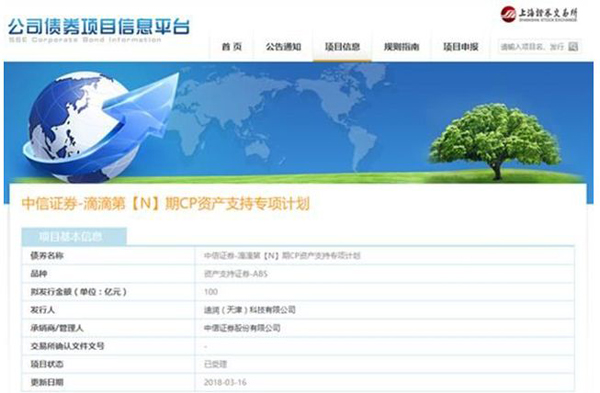Image resolution: width=600 pixels, height=393 pixels.
Task: Click the update date 2018-03-16
Action: click(225, 382)
